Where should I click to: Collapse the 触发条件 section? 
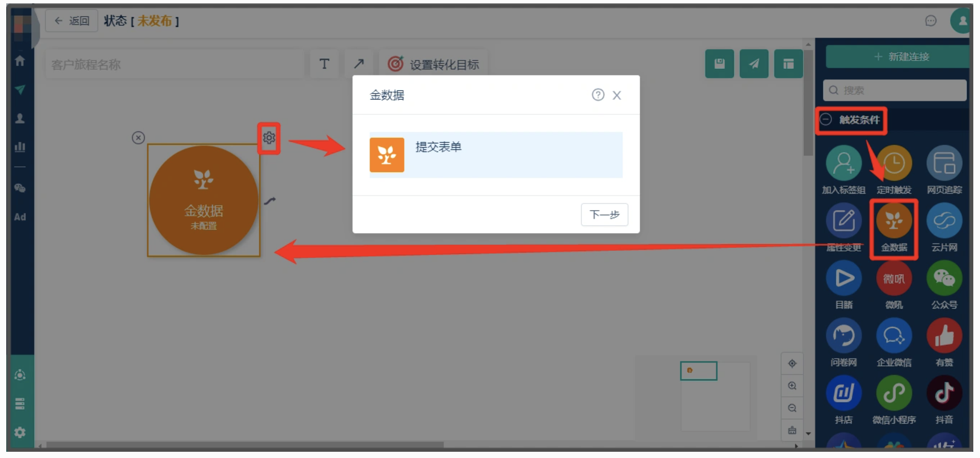pos(825,119)
